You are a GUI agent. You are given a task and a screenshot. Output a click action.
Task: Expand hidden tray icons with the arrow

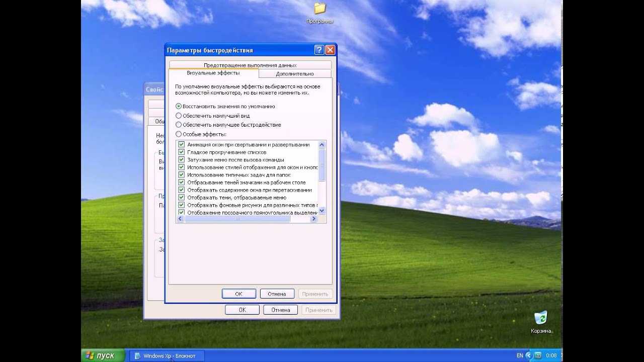tap(528, 356)
